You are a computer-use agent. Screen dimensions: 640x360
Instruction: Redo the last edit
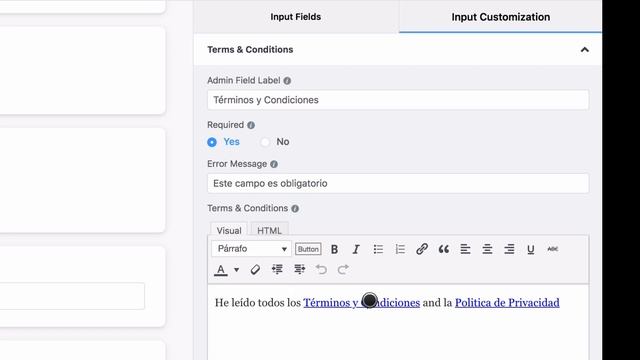(x=343, y=270)
